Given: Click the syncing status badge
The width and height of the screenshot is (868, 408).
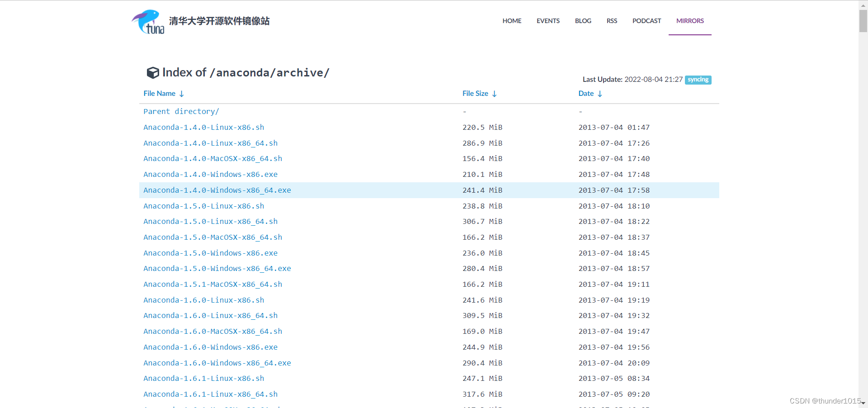Looking at the screenshot, I should pos(698,80).
